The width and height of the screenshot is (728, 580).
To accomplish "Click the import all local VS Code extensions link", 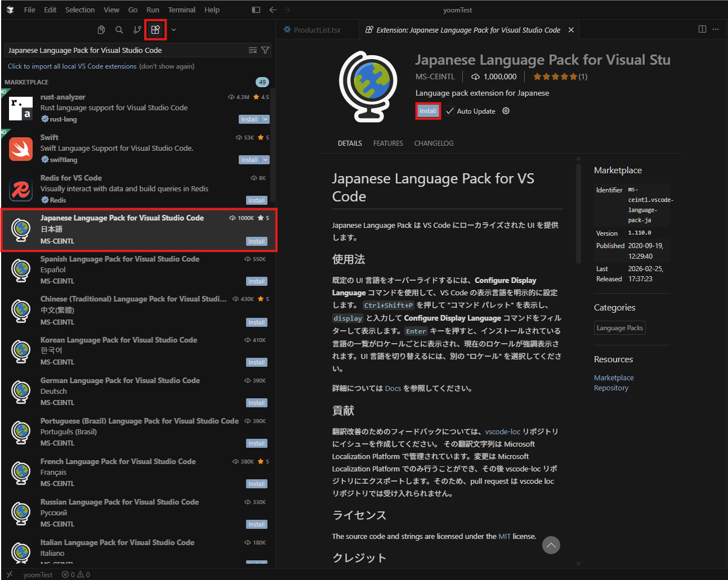I will coord(72,66).
